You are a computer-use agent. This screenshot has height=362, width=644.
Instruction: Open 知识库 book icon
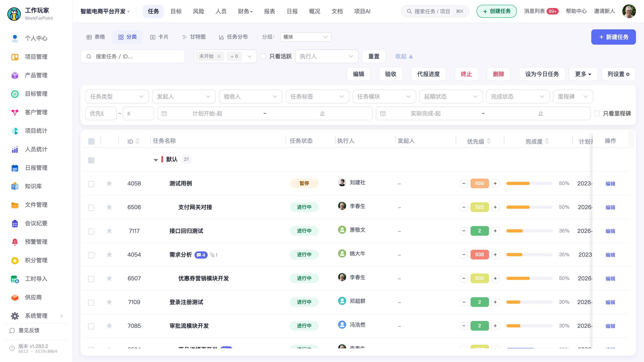tap(15, 186)
